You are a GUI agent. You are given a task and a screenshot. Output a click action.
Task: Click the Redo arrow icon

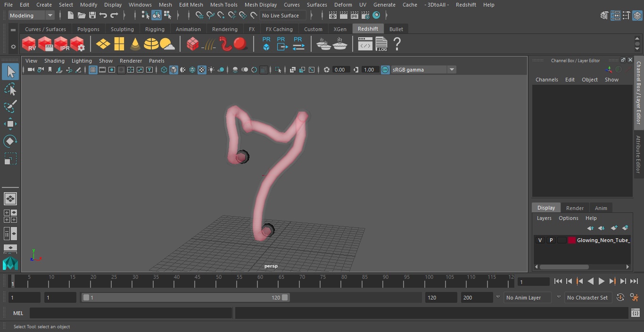pos(114,16)
